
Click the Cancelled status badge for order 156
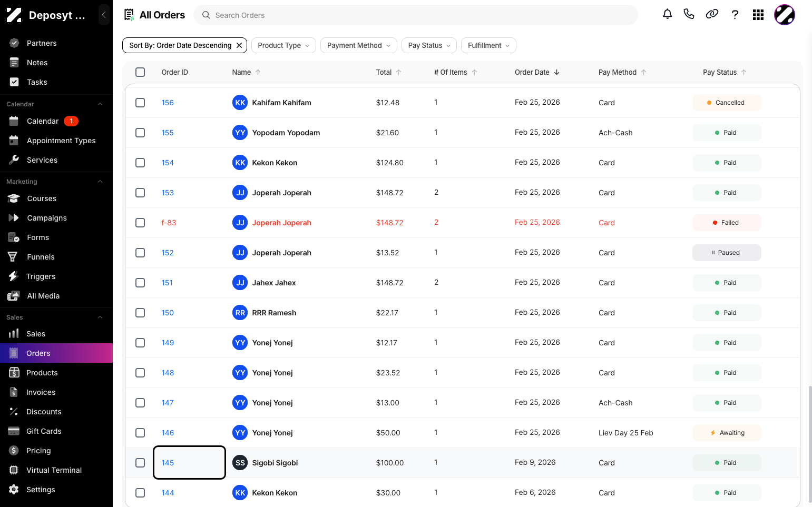tap(727, 103)
